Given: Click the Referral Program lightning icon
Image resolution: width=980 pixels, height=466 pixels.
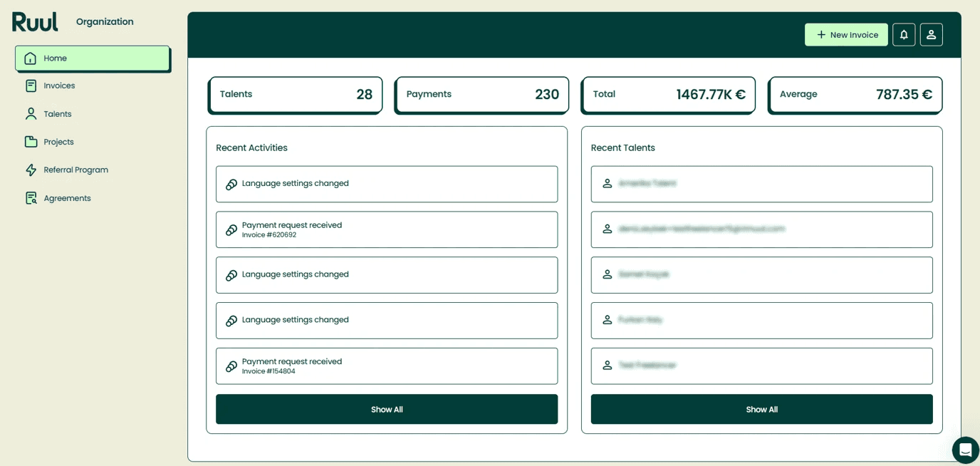Looking at the screenshot, I should (x=31, y=170).
